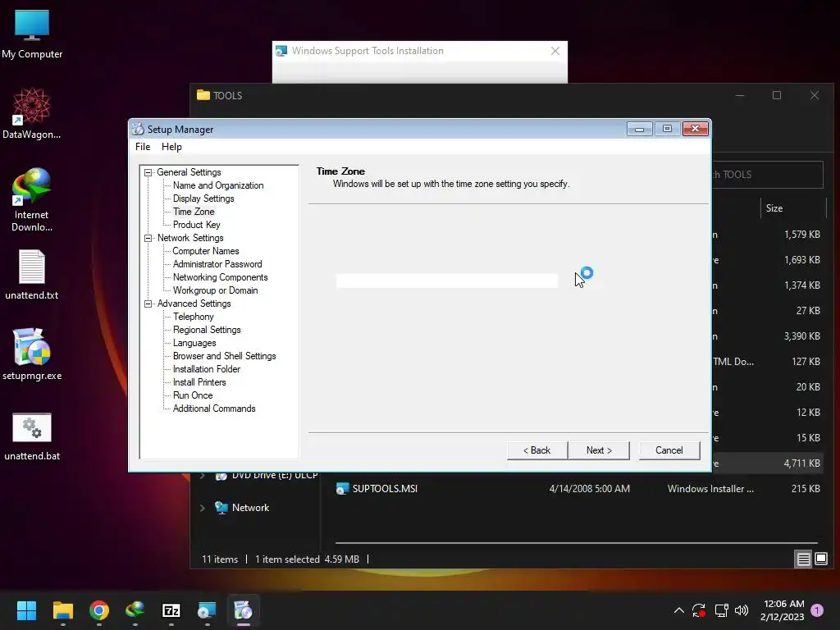Select Name and Organization in the tree
The image size is (840, 630).
218,185
